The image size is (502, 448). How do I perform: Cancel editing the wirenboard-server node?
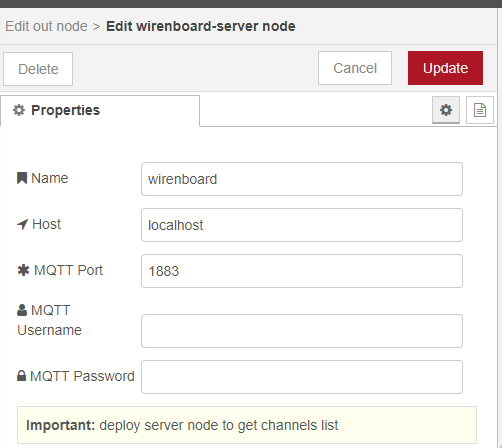click(355, 68)
